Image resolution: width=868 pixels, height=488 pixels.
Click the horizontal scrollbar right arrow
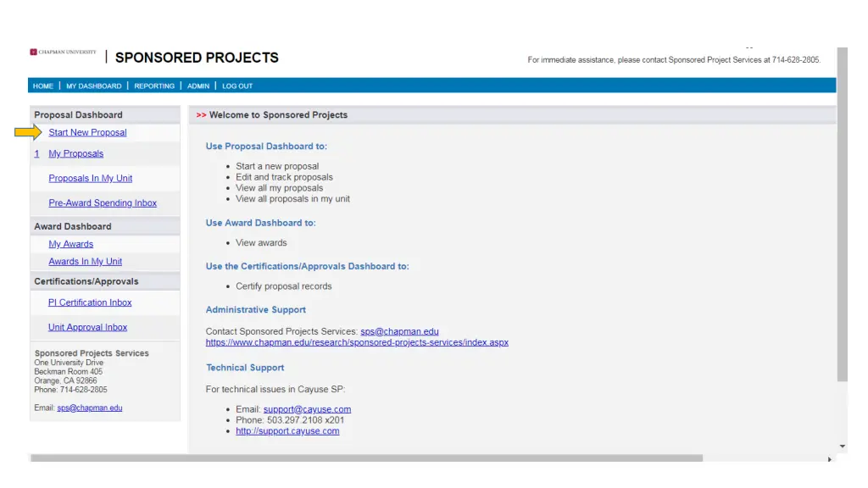(829, 459)
